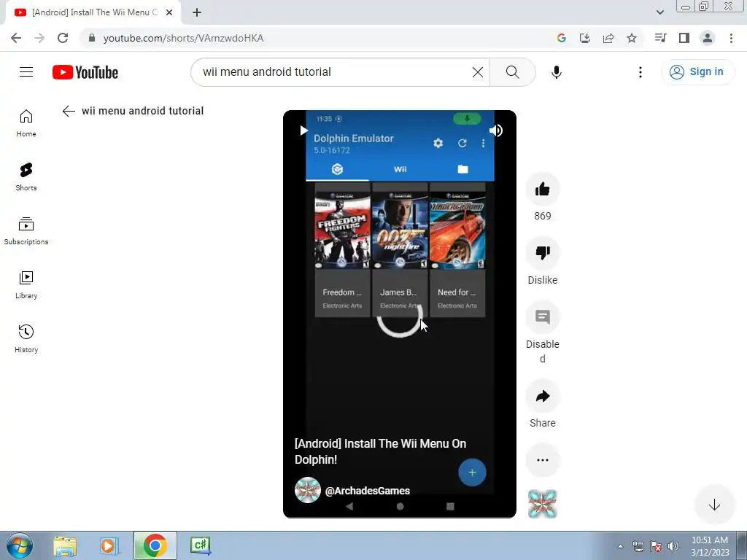Screen dimensions: 747x560
Task: Clear the search box with the X
Action: tap(477, 72)
